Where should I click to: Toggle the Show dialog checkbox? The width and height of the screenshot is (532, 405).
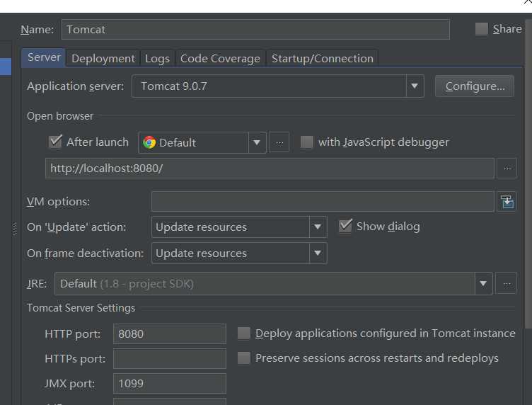tap(345, 226)
